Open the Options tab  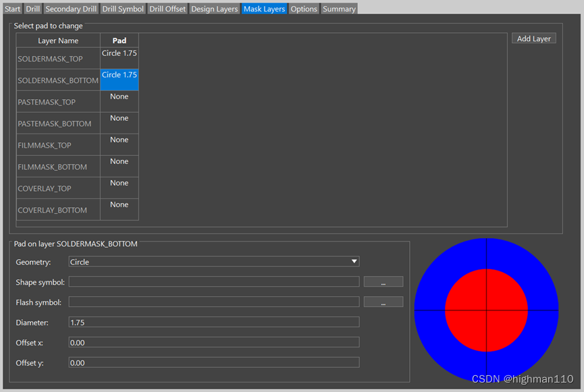[x=304, y=9]
